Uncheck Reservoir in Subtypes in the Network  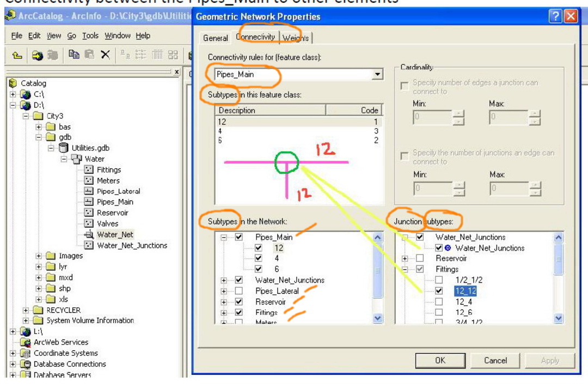[x=238, y=302]
